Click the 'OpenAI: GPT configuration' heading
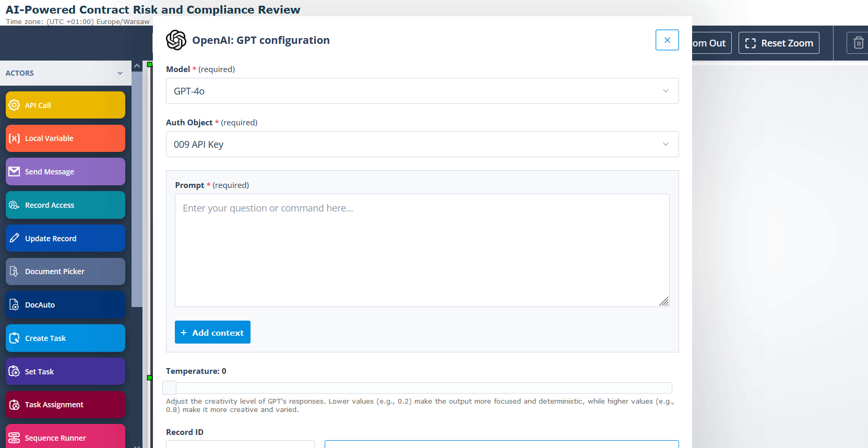Screen dimensions: 868x448 pos(261,40)
